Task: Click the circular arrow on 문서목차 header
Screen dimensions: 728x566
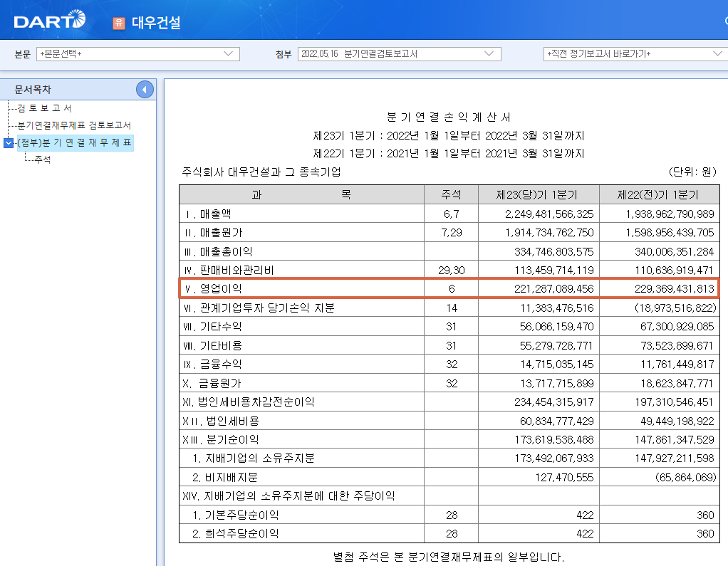Action: tap(143, 88)
